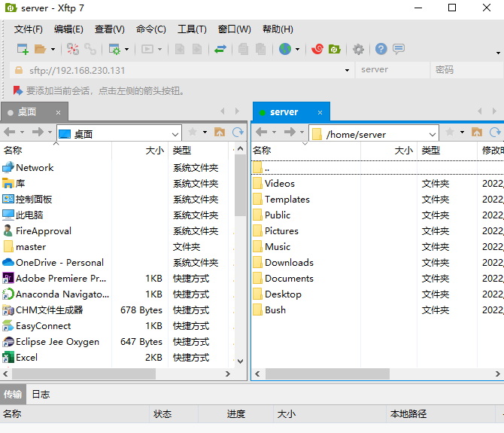The height and width of the screenshot is (433, 504).
Task: Click the Open Session folder icon
Action: (40, 49)
